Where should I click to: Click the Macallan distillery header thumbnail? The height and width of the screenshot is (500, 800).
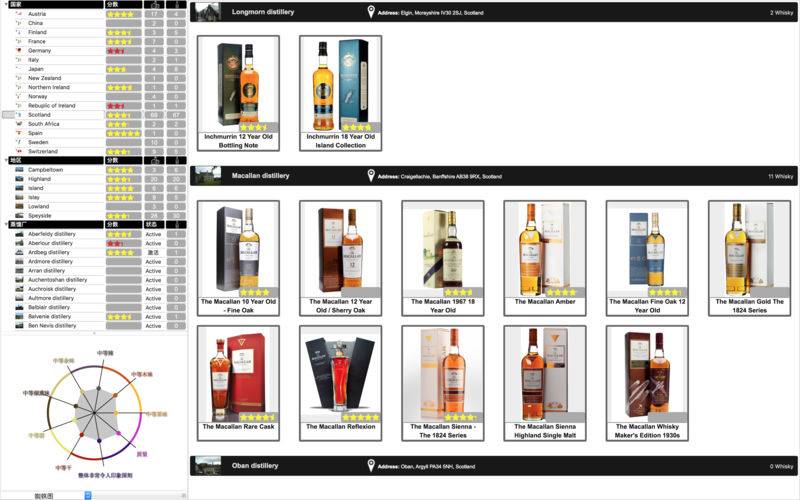tap(208, 176)
